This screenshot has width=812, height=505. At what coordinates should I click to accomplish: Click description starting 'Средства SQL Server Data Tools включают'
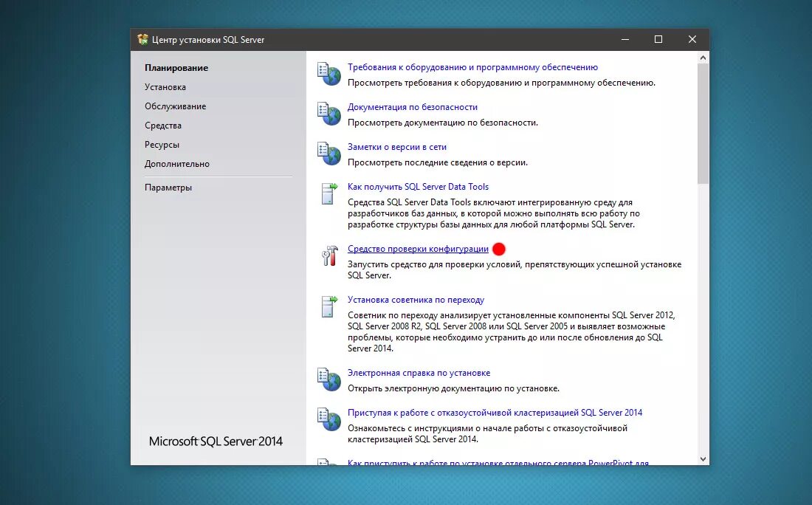[494, 213]
